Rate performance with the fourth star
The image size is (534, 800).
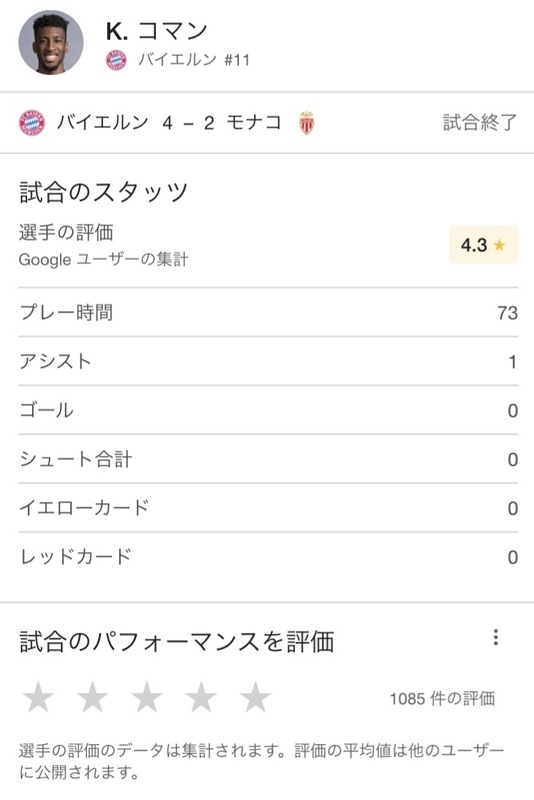click(201, 697)
